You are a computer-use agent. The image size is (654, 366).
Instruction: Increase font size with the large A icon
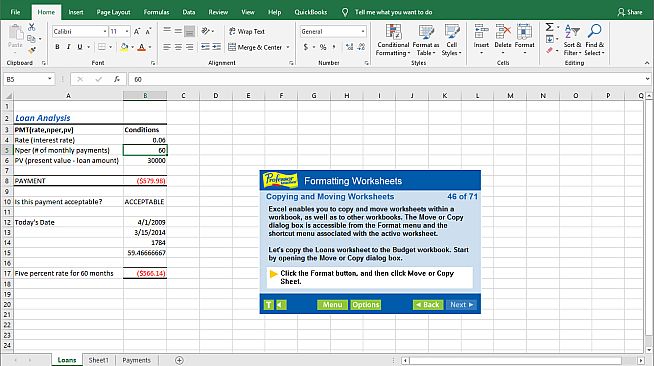[137, 31]
